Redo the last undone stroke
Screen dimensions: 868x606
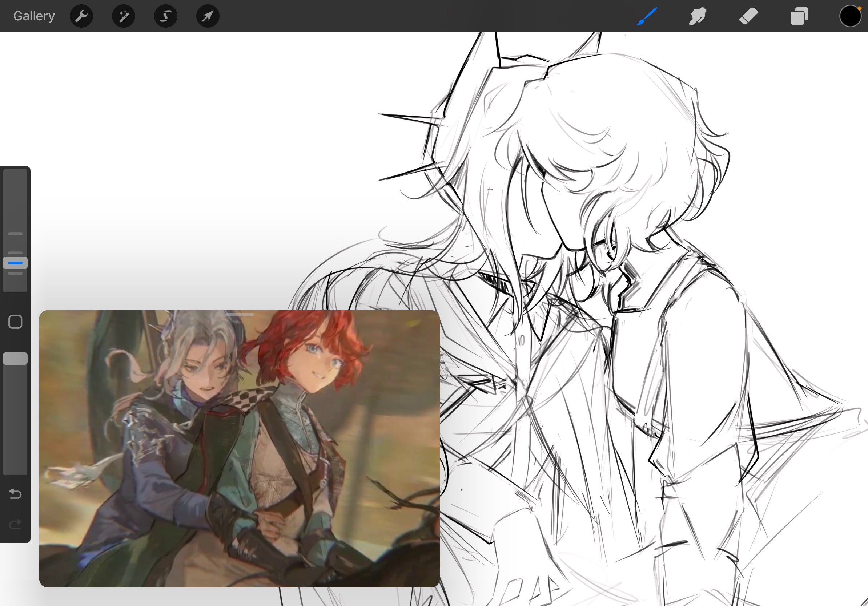tap(15, 524)
